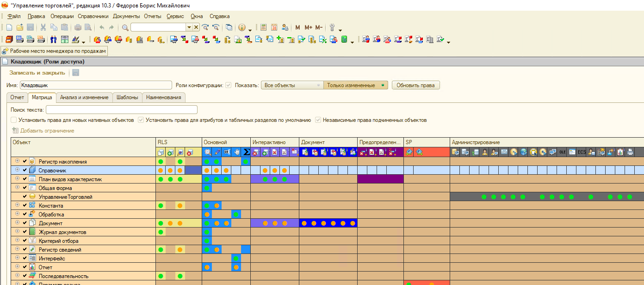Switch to the Анализ и изменение tab
Screen dimensions: 644x285
point(84,97)
